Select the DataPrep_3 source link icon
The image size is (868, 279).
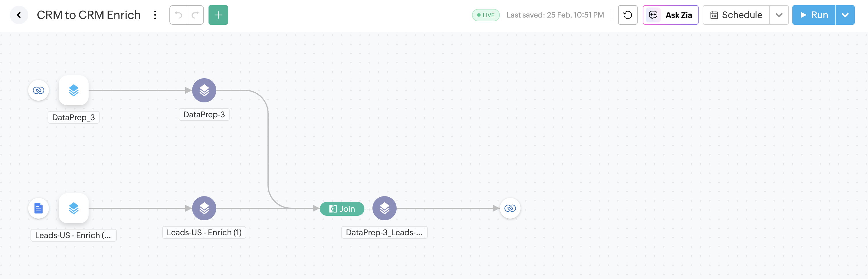tap(39, 90)
